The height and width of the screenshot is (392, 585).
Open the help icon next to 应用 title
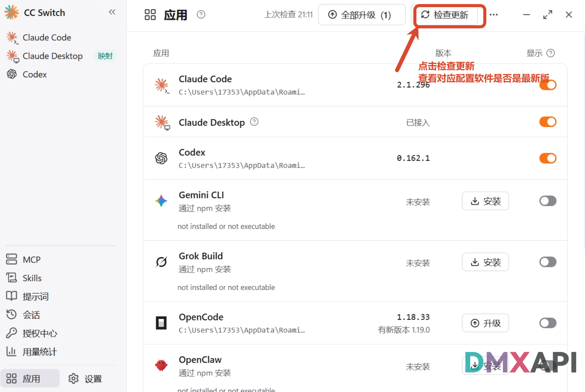point(201,14)
